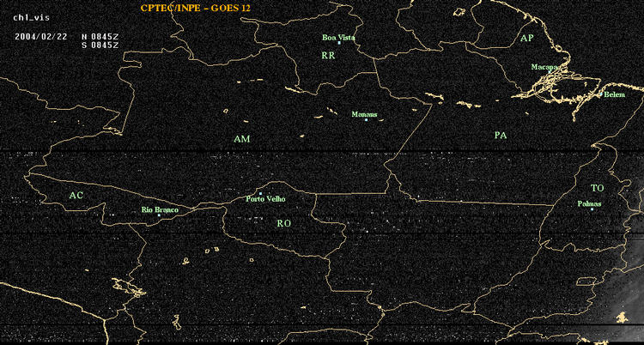Select the TO state label
This screenshot has height=345, width=644.
(x=598, y=188)
